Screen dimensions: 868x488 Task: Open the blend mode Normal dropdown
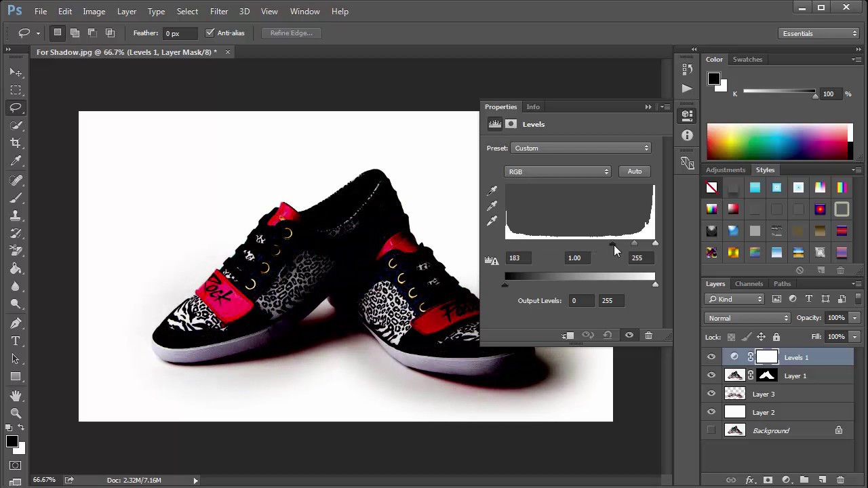pos(748,318)
